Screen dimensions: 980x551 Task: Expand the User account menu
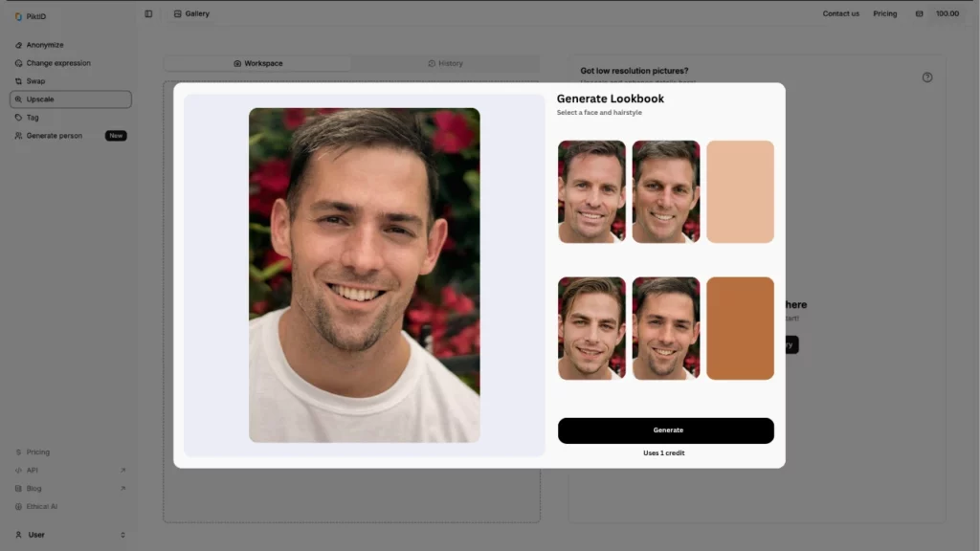point(67,534)
